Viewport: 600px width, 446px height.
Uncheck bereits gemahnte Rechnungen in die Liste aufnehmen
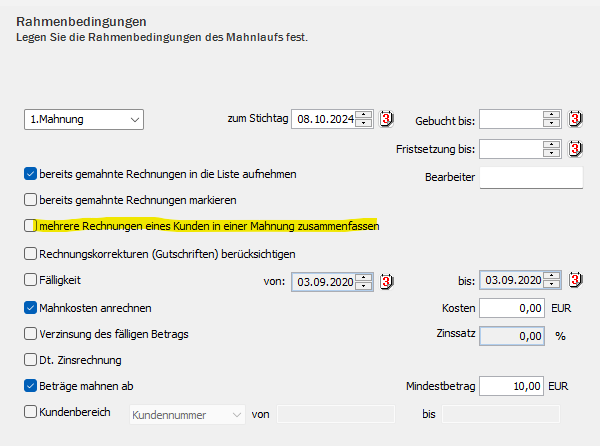point(30,173)
